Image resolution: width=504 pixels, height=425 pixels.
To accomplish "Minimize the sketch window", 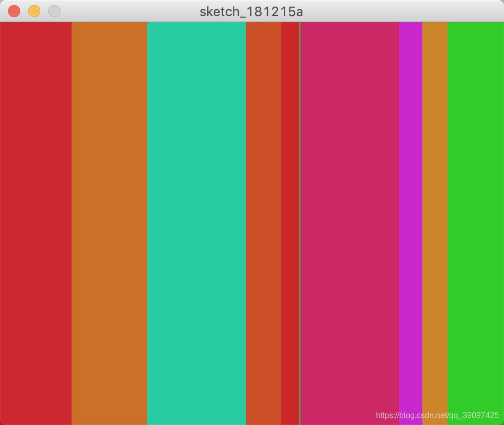I will point(34,11).
